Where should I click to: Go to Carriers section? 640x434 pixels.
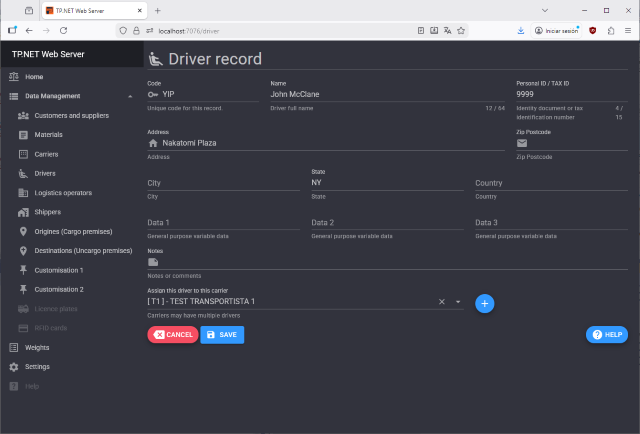[46, 154]
